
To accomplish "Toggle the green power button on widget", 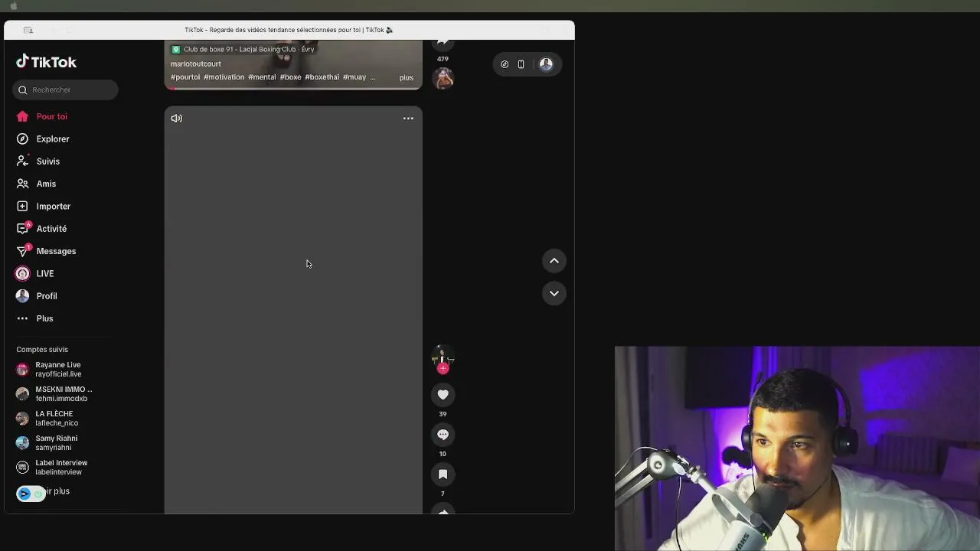I will click(38, 494).
